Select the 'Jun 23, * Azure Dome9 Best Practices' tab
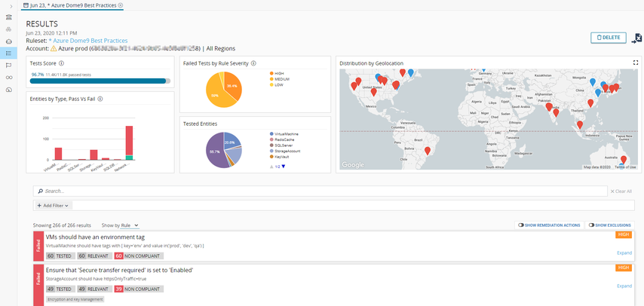The image size is (644, 306). 70,5
